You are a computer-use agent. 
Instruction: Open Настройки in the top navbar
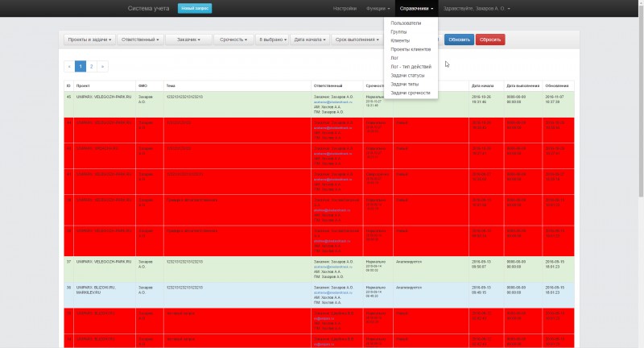[x=345, y=8]
